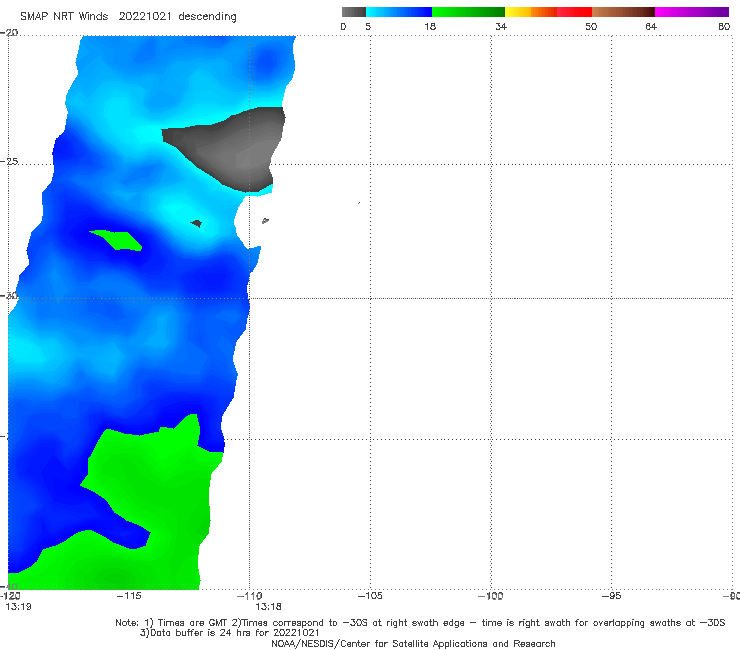Click the blue segment of the color bar
This screenshot has width=740, height=650.
click(x=399, y=12)
